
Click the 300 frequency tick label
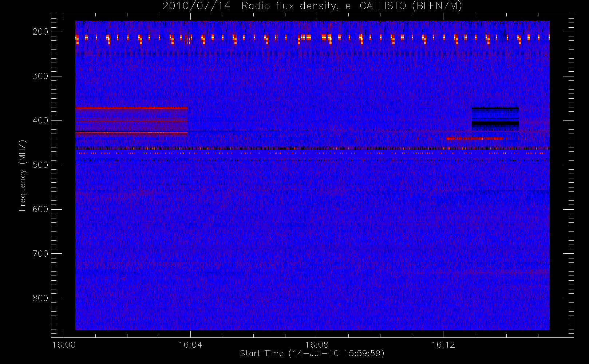click(x=40, y=76)
